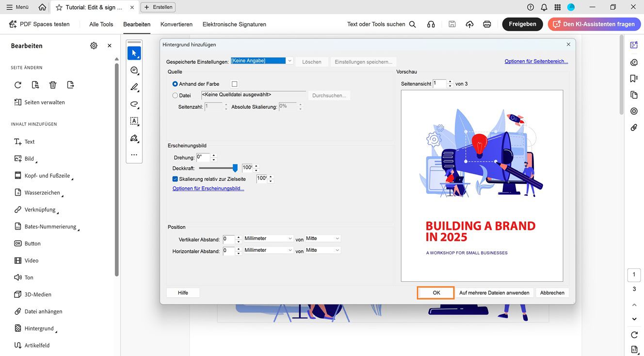The image size is (644, 356).
Task: Click the Seitenansicht page stepper
Action: 450,84
